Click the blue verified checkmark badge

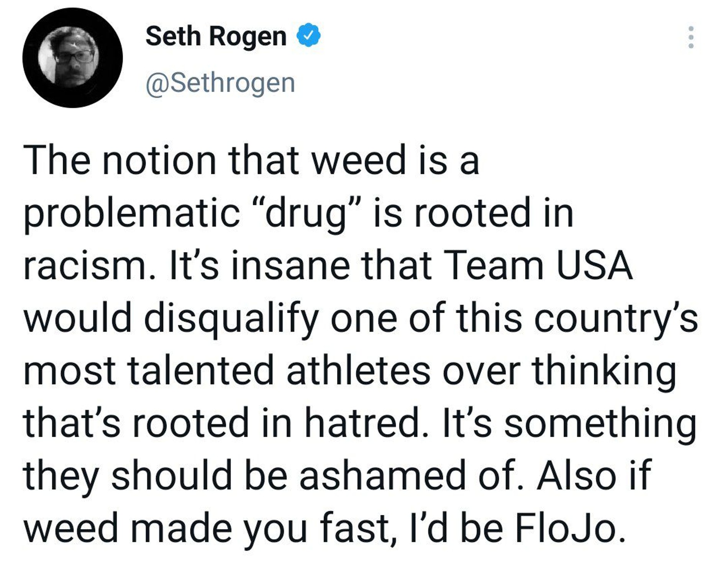(308, 36)
